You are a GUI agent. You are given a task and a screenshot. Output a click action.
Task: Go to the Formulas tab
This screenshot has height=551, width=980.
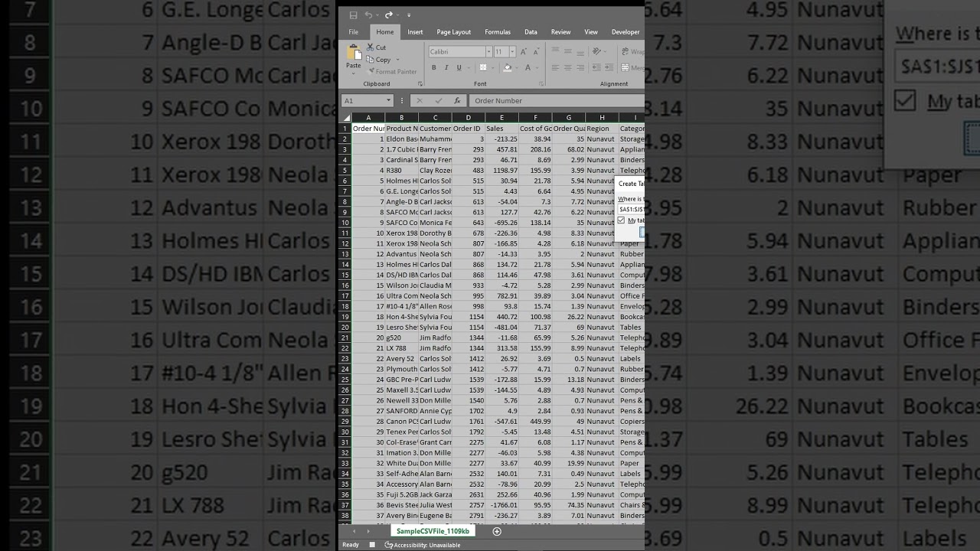[x=498, y=32]
